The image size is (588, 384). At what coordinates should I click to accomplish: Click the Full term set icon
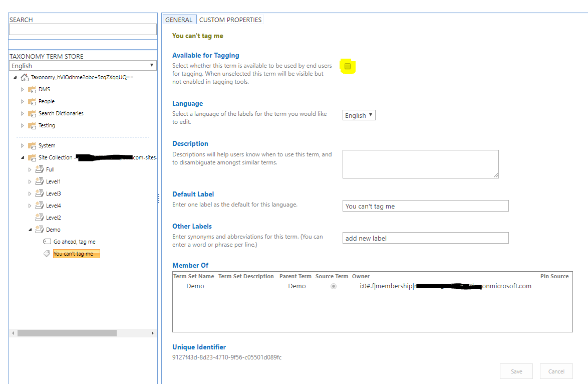pos(40,169)
